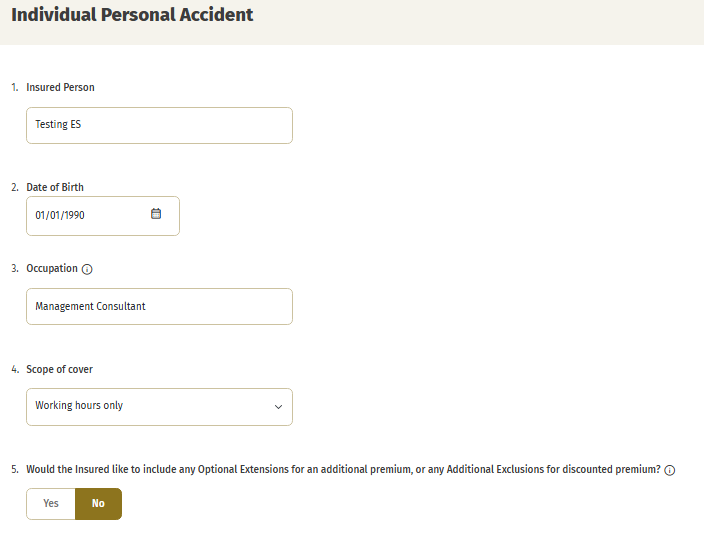Open the Date of Birth calendar picker

pos(156,214)
